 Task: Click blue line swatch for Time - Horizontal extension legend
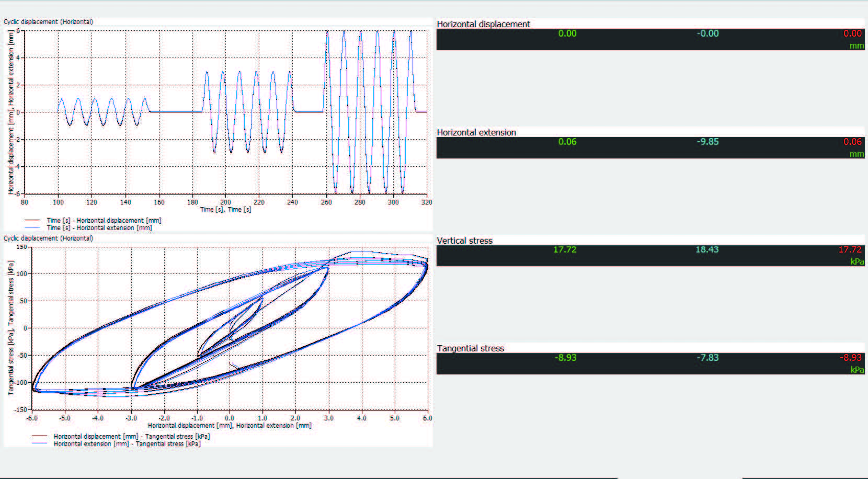tap(32, 228)
